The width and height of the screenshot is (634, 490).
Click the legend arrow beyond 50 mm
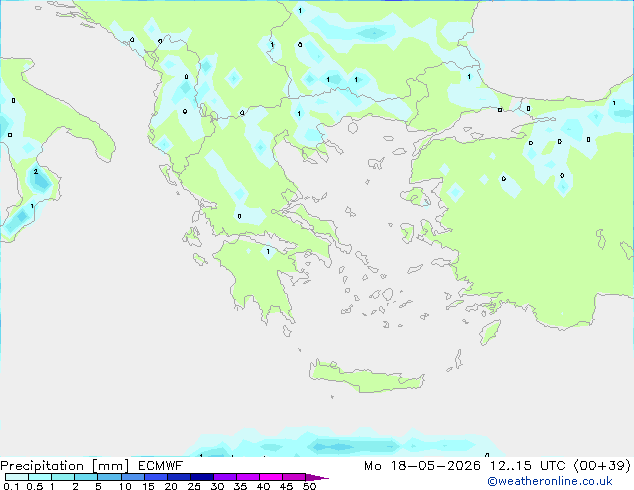[x=316, y=477]
